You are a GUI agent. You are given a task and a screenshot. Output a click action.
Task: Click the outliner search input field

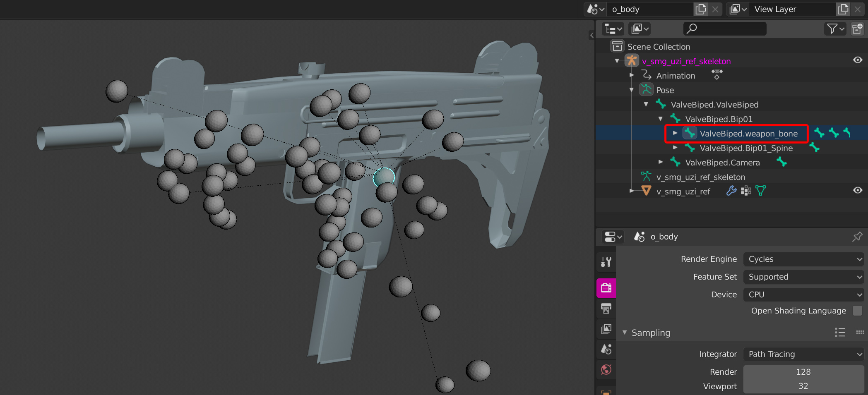pyautogui.click(x=725, y=29)
